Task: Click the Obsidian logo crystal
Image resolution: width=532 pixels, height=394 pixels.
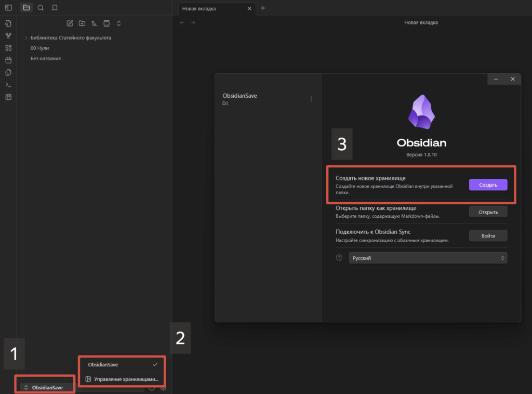Action: (x=421, y=112)
